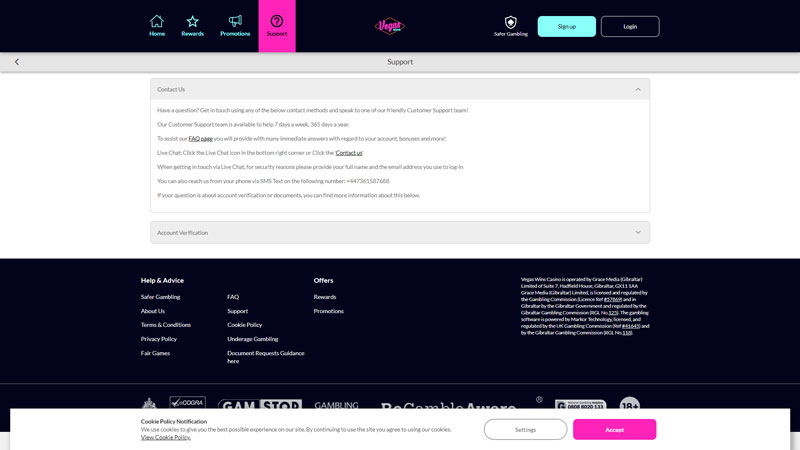This screenshot has height=450, width=800.
Task: Click the Safer Gambling shield icon
Action: (x=510, y=22)
